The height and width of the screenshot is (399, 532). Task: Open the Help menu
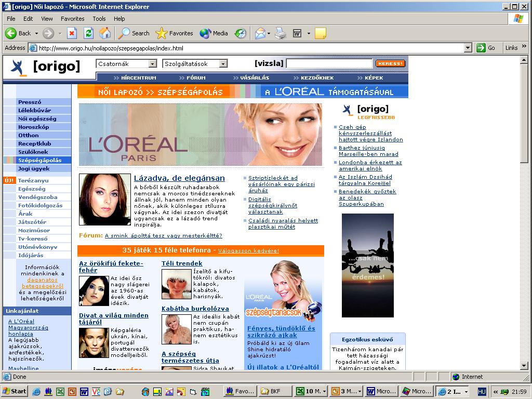point(119,19)
